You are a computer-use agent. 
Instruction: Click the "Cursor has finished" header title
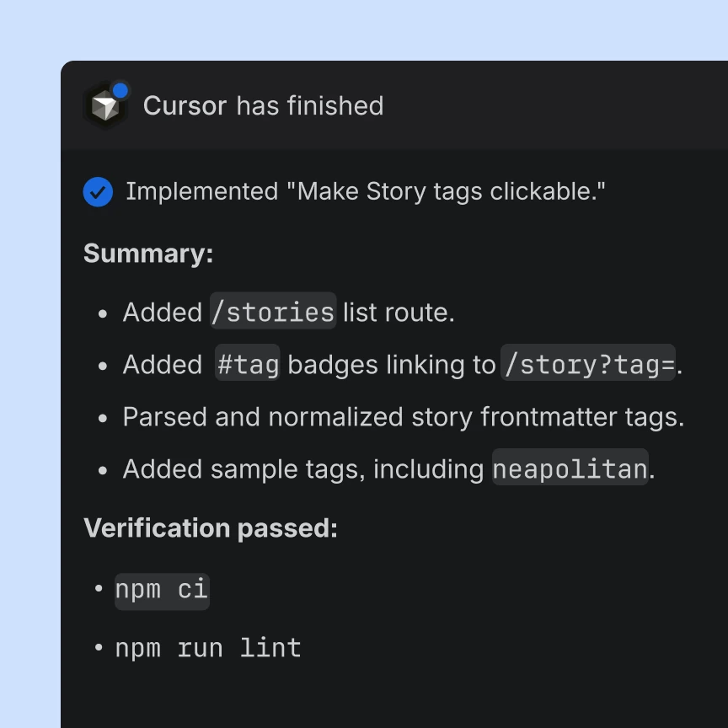pos(263,106)
